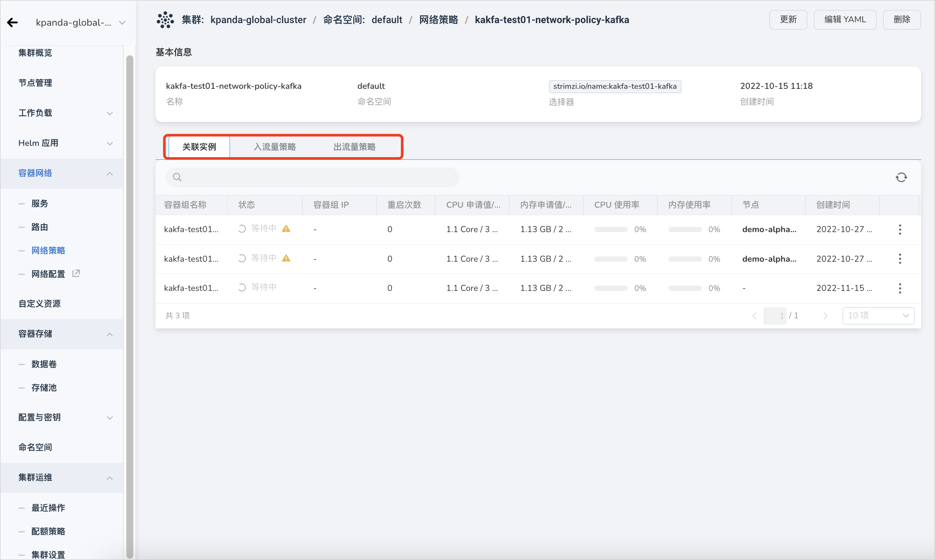Image resolution: width=935 pixels, height=560 pixels.
Task: Click the refresh list icon
Action: (x=901, y=177)
